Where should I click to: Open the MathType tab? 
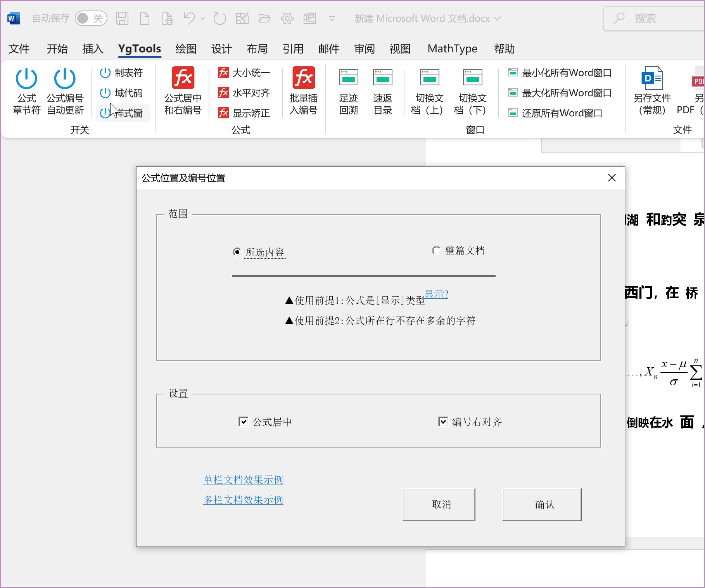click(453, 49)
